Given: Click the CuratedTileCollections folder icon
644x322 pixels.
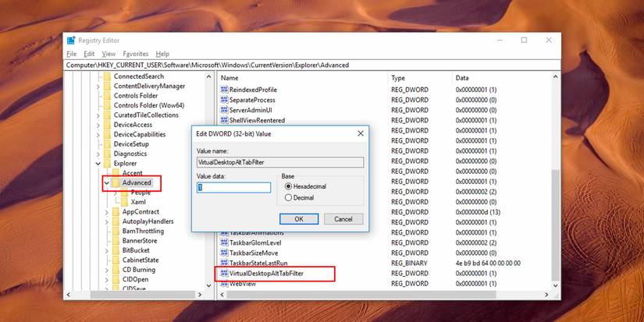Looking at the screenshot, I should (107, 115).
